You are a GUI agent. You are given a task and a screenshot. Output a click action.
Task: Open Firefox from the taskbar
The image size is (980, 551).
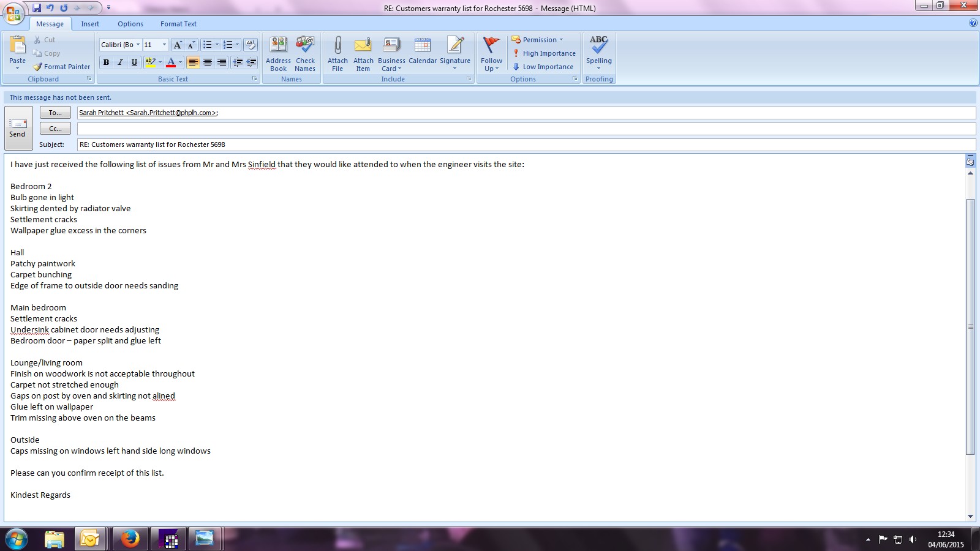click(x=130, y=539)
